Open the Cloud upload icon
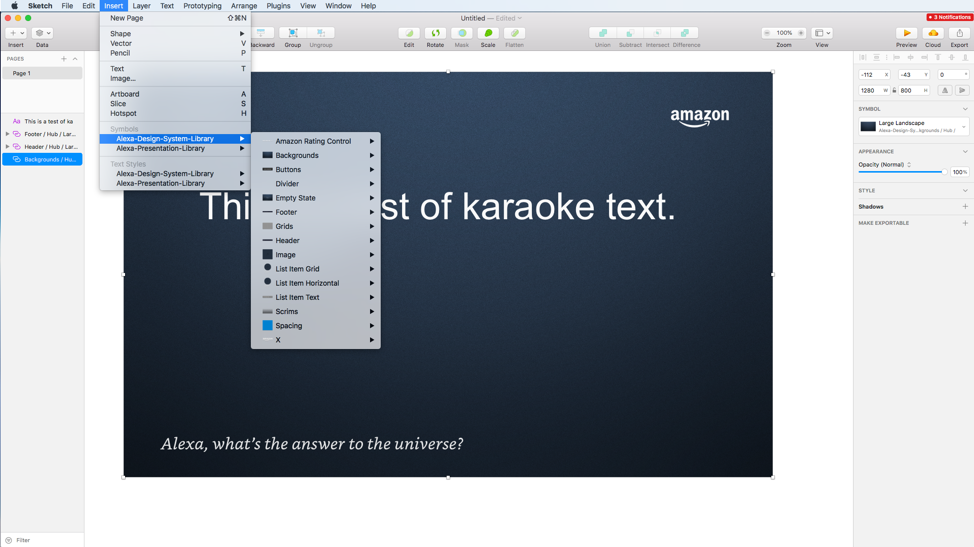 point(933,33)
